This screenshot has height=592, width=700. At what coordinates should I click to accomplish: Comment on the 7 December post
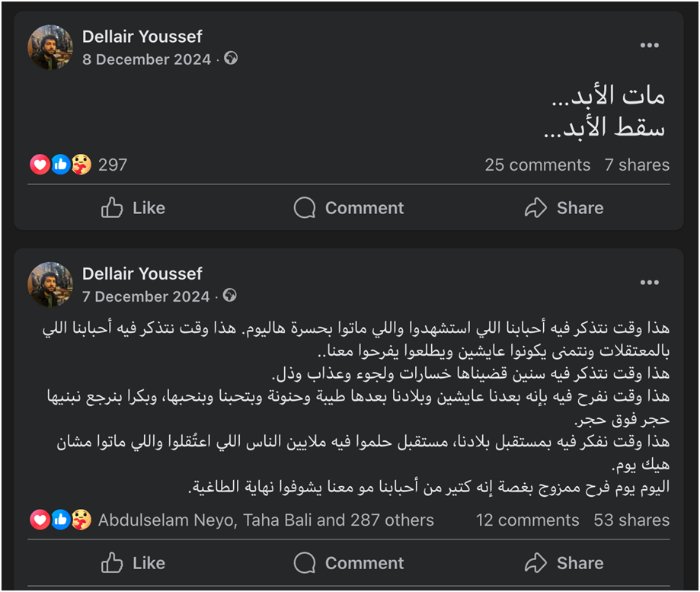pyautogui.click(x=349, y=563)
